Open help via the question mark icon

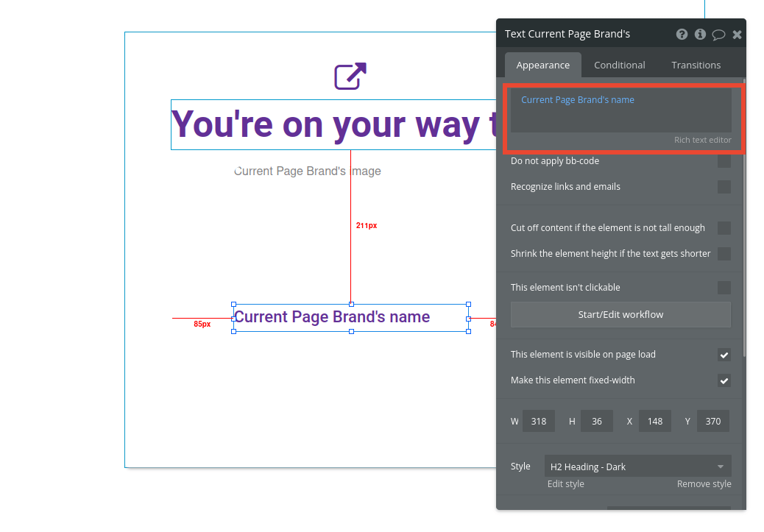tap(681, 34)
